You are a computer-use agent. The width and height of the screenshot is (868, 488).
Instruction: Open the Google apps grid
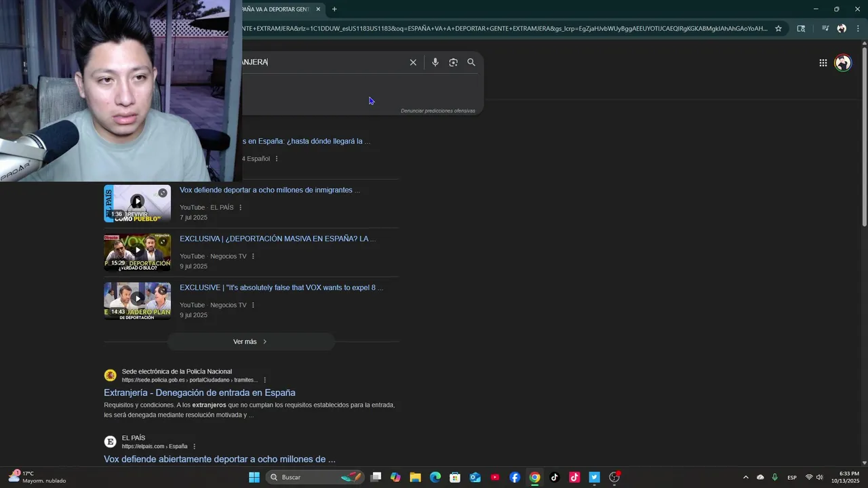tap(823, 63)
